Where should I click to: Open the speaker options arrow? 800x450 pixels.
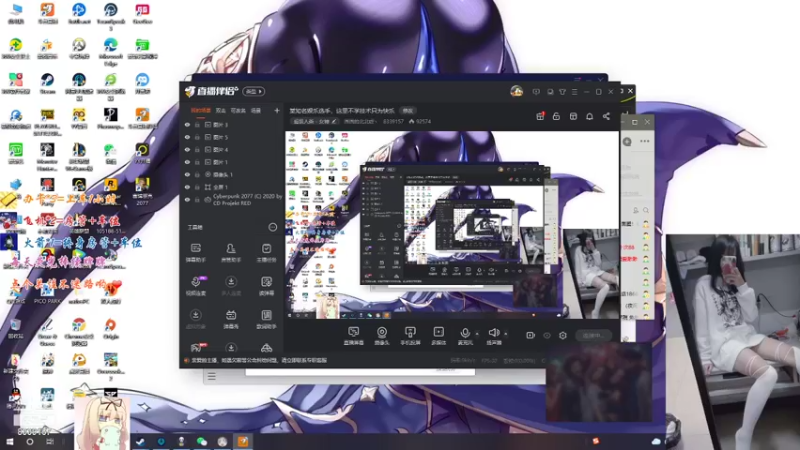pyautogui.click(x=506, y=334)
